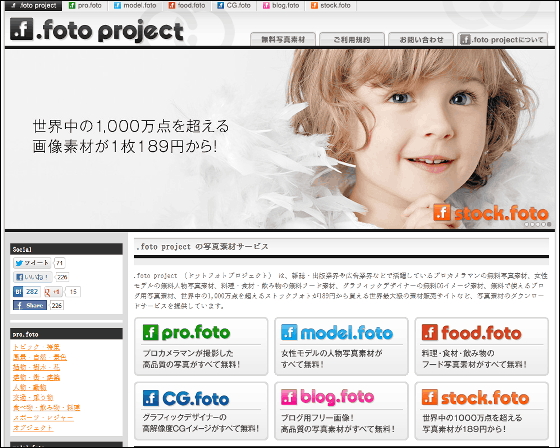This screenshot has width=560, height=448.
Task: Click the Facebook Share button
Action: click(x=30, y=305)
